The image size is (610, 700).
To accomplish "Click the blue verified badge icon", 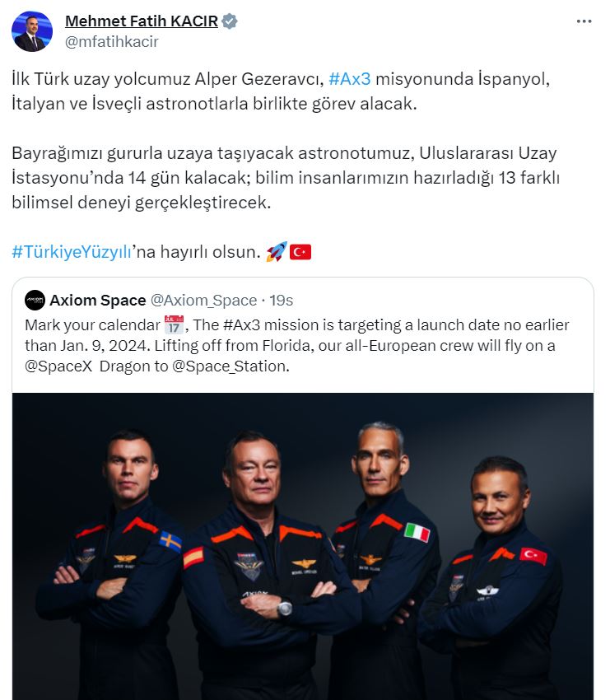I will click(x=230, y=21).
